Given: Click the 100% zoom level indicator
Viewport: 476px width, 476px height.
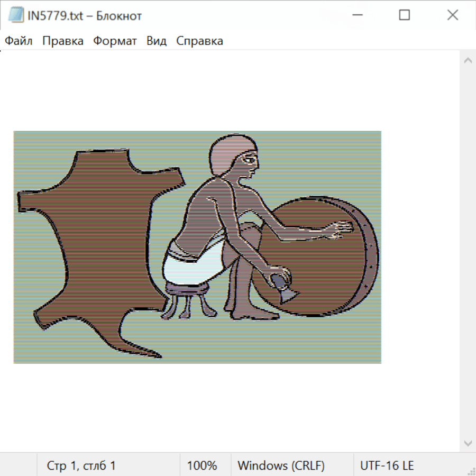Looking at the screenshot, I should [x=202, y=466].
